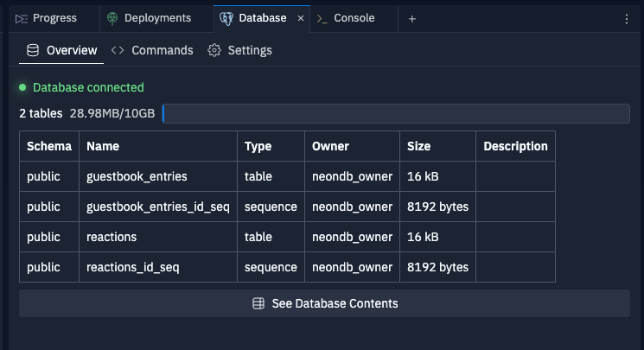The image size is (644, 350).
Task: Click the storage usage progress bar
Action: tap(396, 113)
